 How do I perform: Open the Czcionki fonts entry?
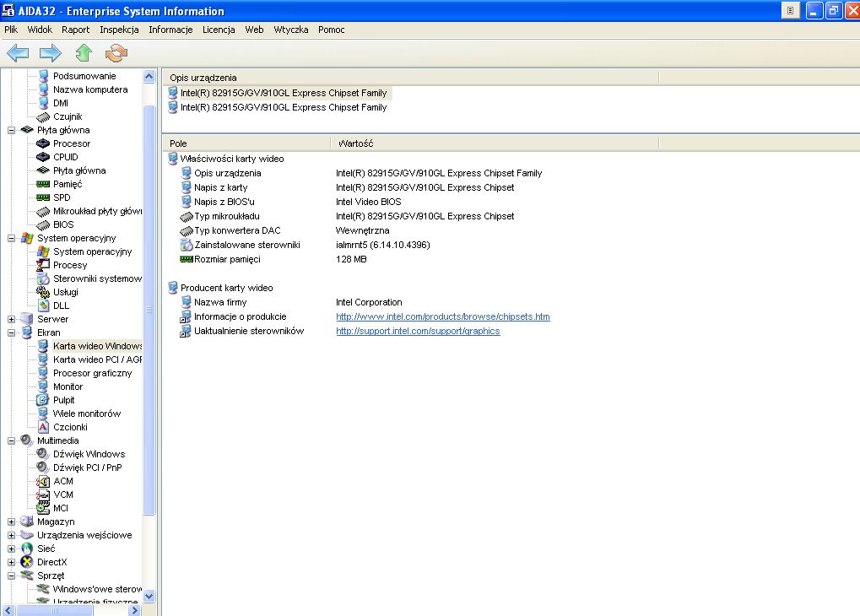pyautogui.click(x=69, y=427)
